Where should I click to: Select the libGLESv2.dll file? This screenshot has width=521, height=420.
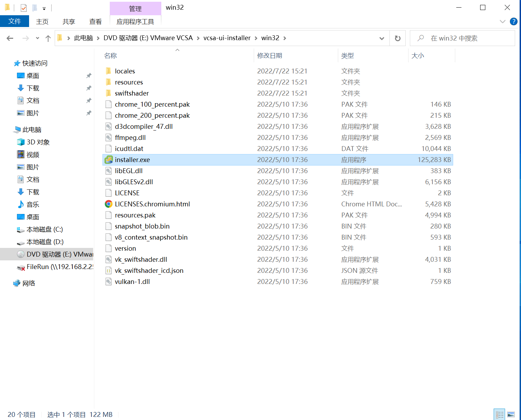click(278, 182)
